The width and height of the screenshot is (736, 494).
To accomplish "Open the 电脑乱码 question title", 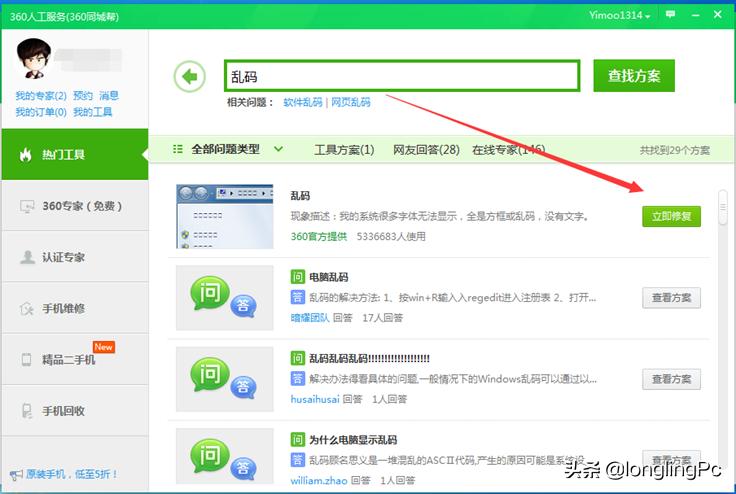I will (329, 277).
